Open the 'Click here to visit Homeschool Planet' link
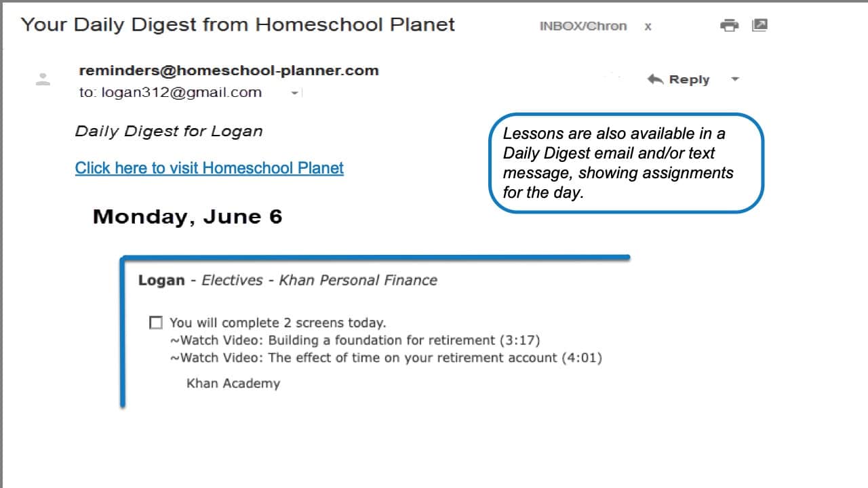Image resolution: width=868 pixels, height=488 pixels. tap(210, 167)
